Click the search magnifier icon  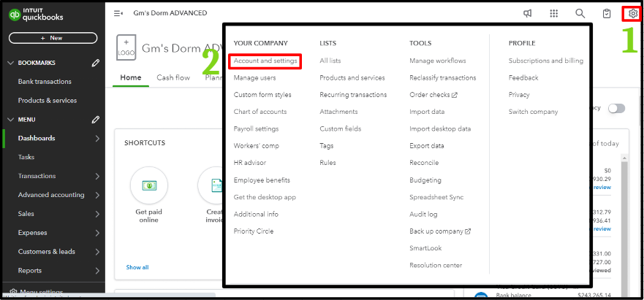point(580,13)
